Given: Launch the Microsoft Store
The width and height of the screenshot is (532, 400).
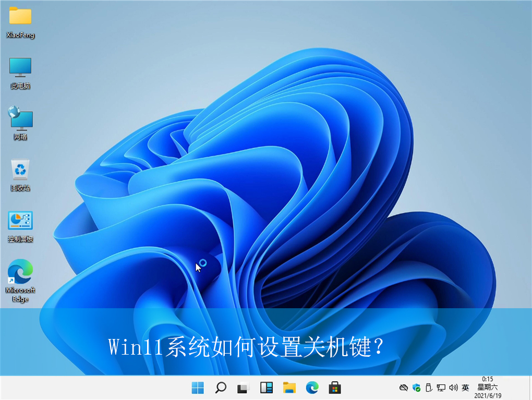Looking at the screenshot, I should [x=334, y=387].
